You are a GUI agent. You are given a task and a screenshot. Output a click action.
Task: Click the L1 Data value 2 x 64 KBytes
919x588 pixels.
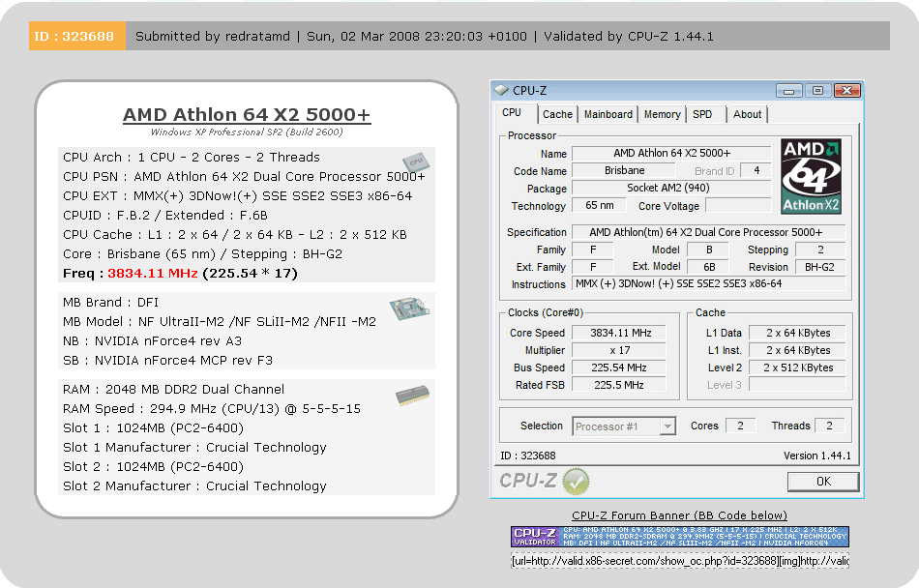pyautogui.click(x=798, y=334)
